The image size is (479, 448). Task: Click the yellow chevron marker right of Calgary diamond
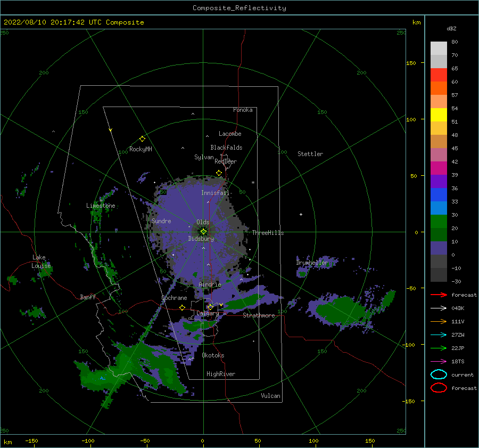tap(221, 305)
